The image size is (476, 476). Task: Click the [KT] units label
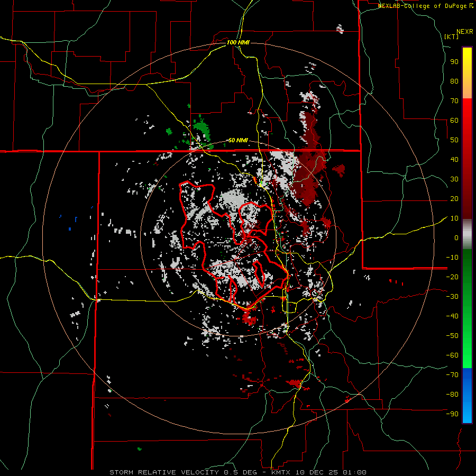pyautogui.click(x=451, y=36)
